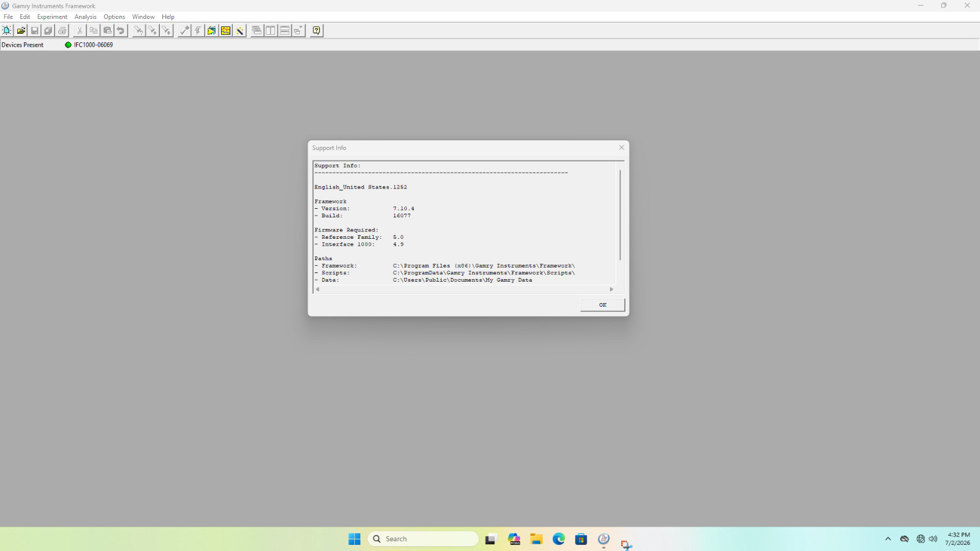The height and width of the screenshot is (551, 980).
Task: Click the Data path 'My Gamry Data'
Action: [462, 280]
